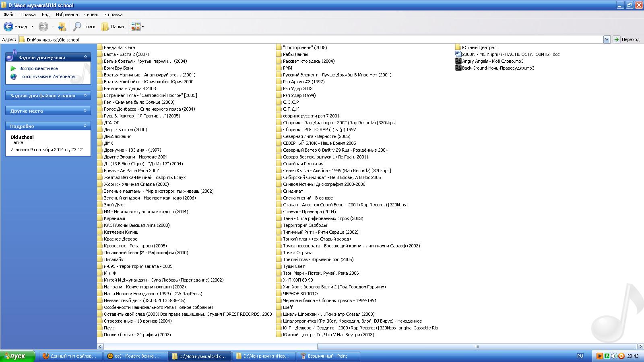Click the play icon beside 'Воспроизвести все'
This screenshot has height=362, width=644.
13,68
